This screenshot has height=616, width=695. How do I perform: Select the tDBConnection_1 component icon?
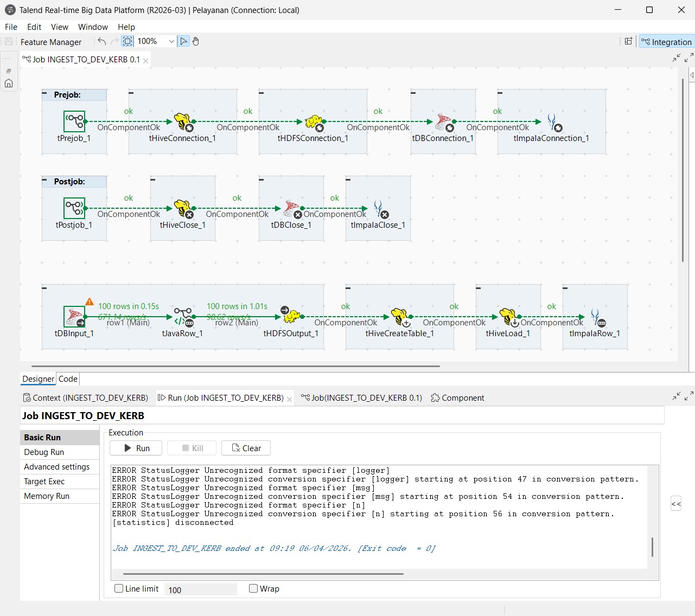[443, 121]
